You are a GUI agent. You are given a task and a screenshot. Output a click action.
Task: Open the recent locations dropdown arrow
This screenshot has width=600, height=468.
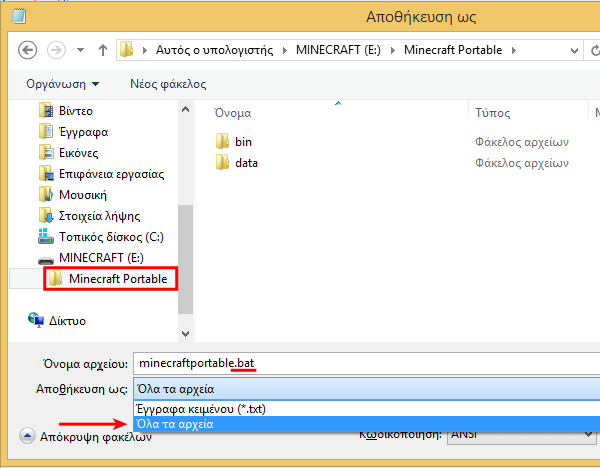[x=80, y=50]
